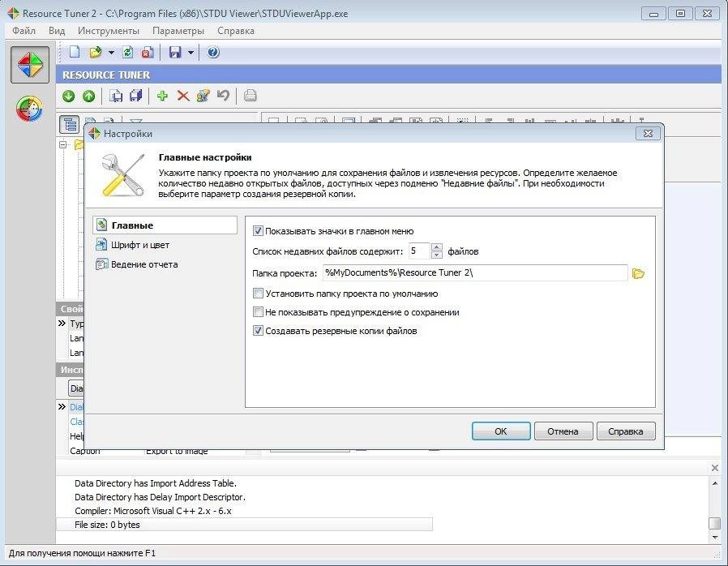Open the Вид menu

point(57,31)
